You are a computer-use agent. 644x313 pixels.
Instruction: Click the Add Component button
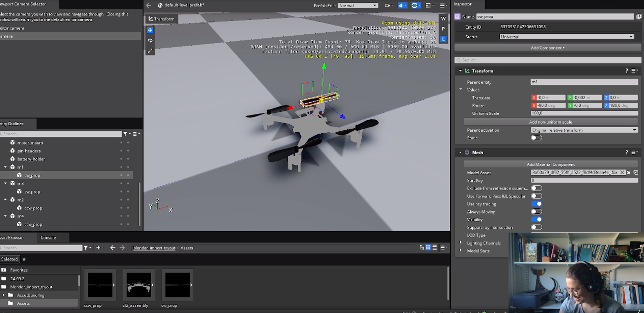coord(547,48)
